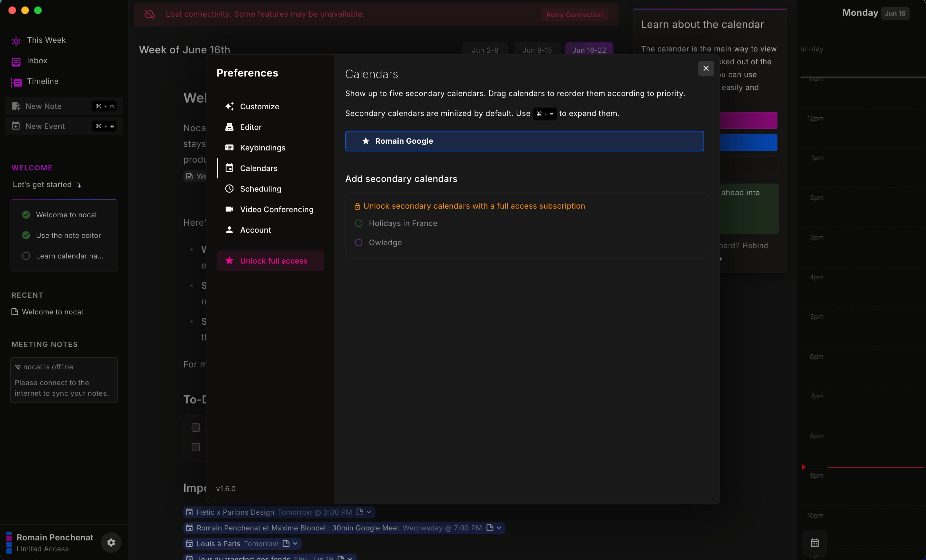The width and height of the screenshot is (926, 560).
Task: Click the orange lock icon
Action: click(357, 206)
